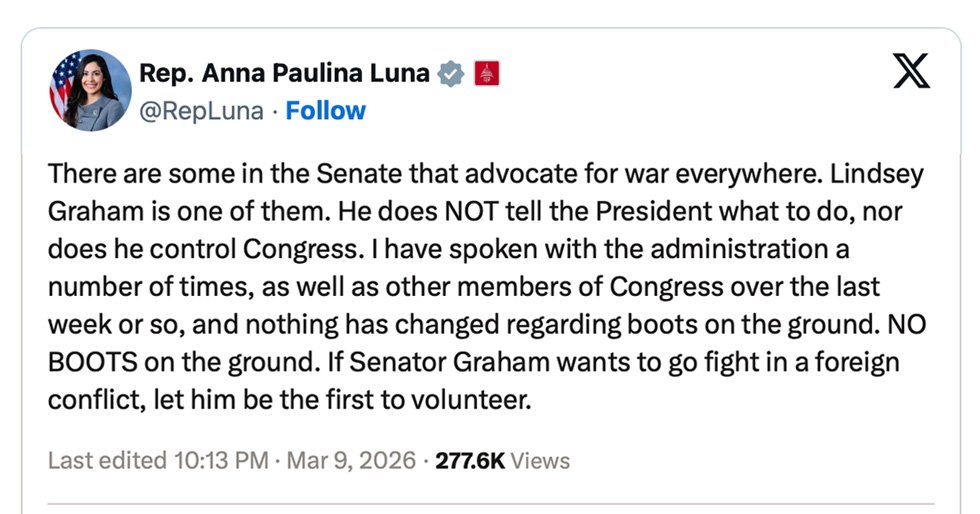Click the verified checkmark badge beside the name

(x=452, y=73)
